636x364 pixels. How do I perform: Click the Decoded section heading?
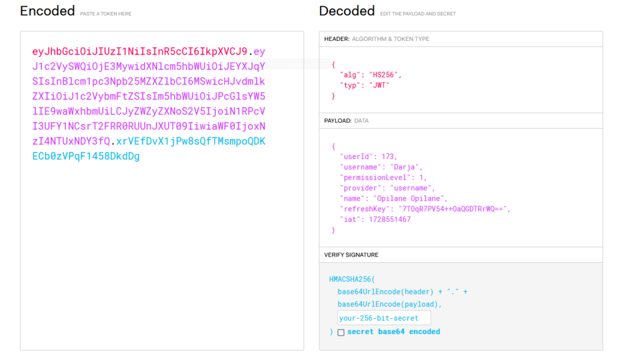click(x=347, y=11)
